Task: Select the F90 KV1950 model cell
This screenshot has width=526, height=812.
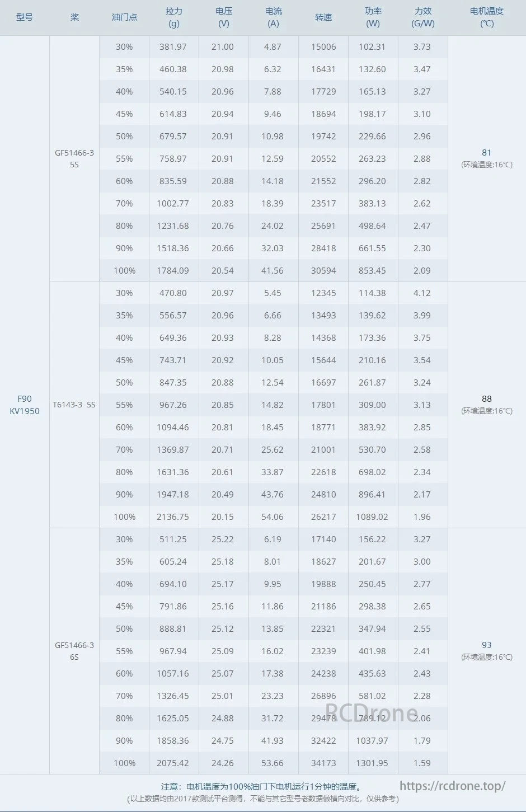Action: pos(25,405)
